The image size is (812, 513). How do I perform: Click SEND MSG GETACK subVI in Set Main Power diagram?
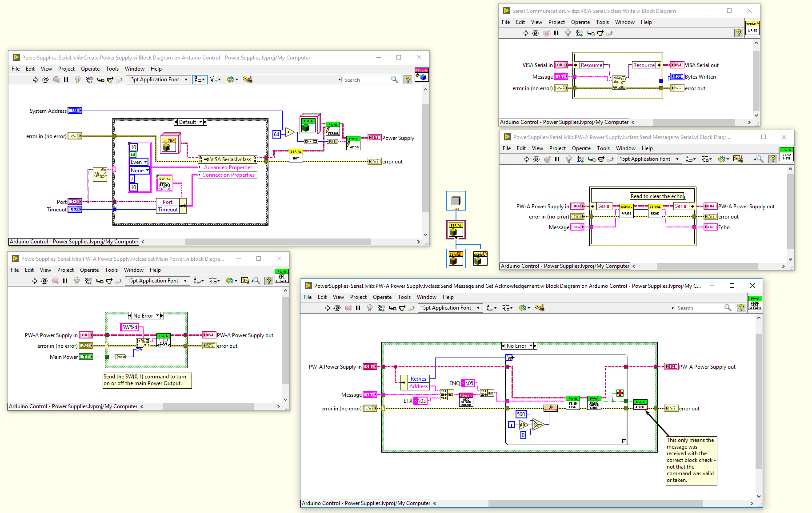[x=164, y=340]
